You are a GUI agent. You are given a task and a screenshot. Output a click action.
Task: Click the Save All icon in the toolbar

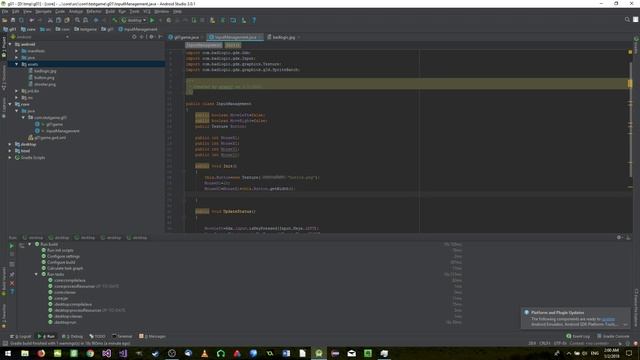coord(13,20)
